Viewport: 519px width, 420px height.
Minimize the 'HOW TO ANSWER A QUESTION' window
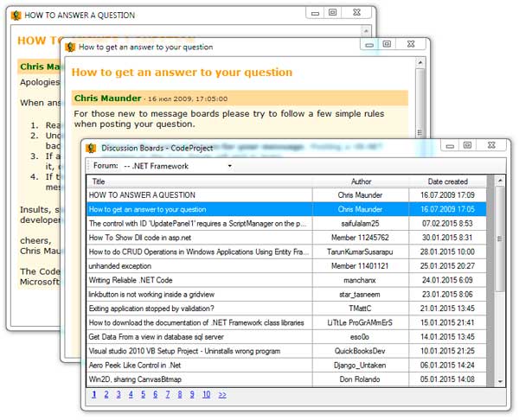pos(315,13)
